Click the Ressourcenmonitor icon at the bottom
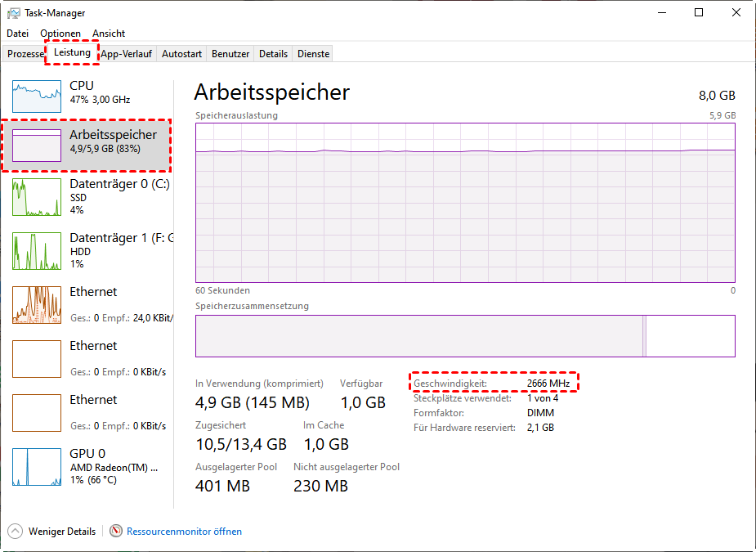 116,532
